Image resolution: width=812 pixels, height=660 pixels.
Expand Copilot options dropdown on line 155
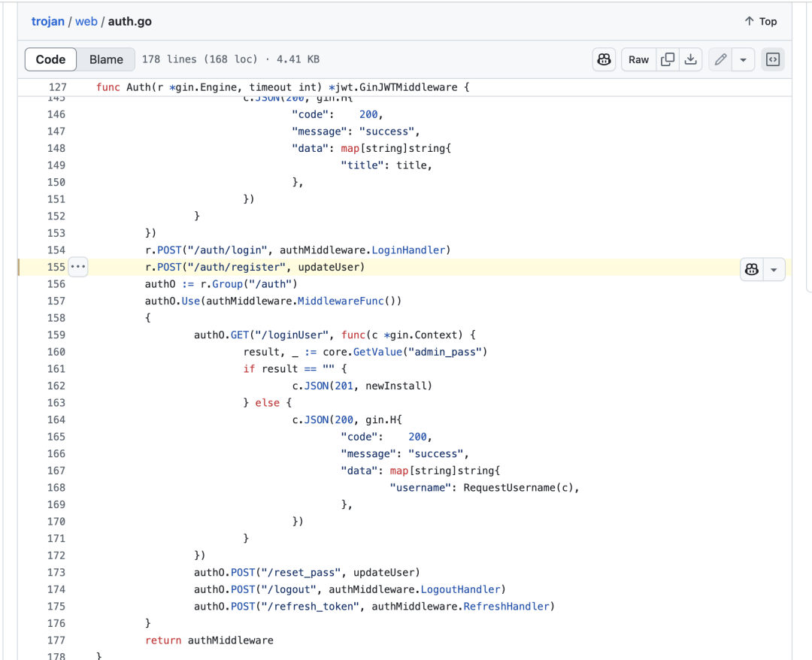(x=774, y=269)
